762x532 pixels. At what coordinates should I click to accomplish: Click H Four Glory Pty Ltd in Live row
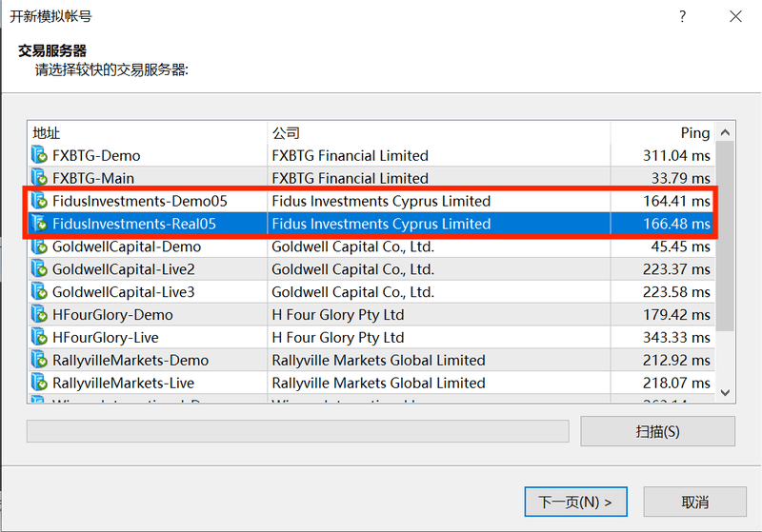338,337
